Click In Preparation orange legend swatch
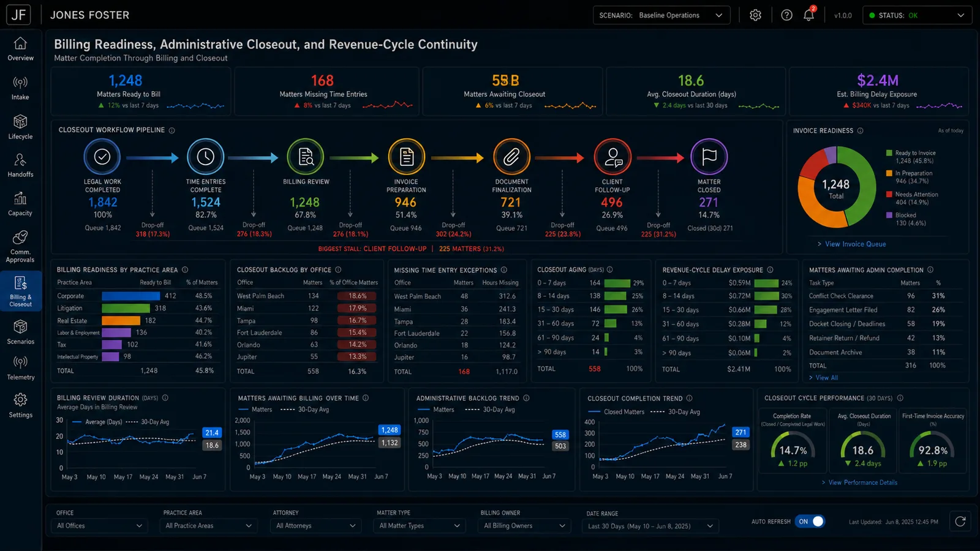The height and width of the screenshot is (551, 980). [889, 173]
